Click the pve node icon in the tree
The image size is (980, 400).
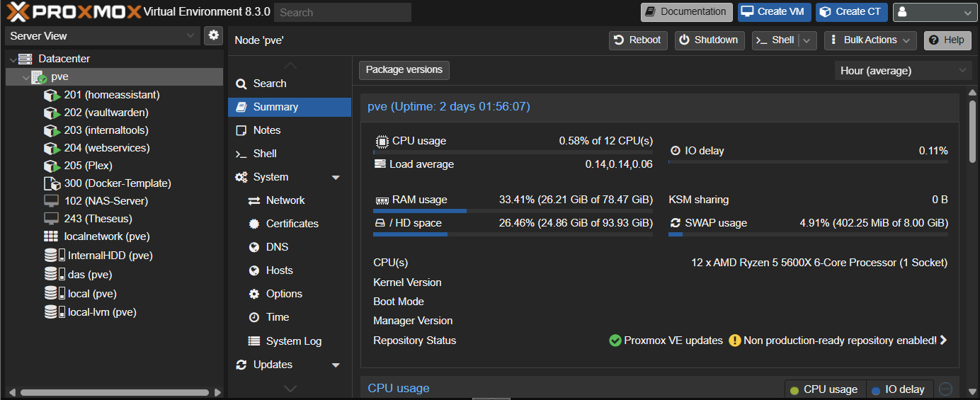39,76
